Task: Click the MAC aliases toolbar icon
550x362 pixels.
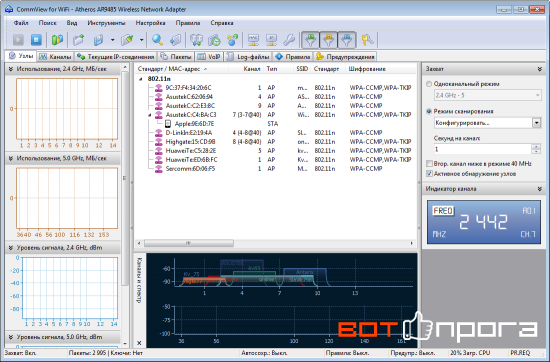Action: pos(253,40)
